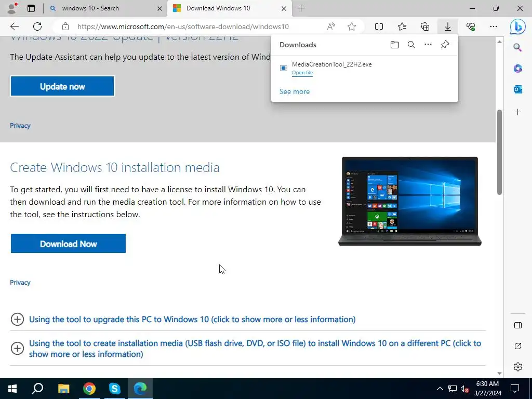Image resolution: width=532 pixels, height=399 pixels.
Task: Open more options in Downloads panel
Action: point(428,45)
